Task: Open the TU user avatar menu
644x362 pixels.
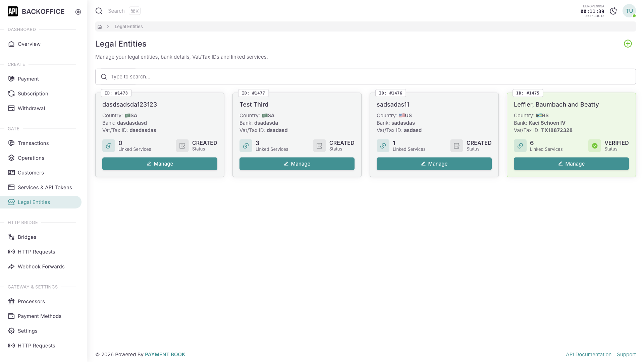Action: click(629, 11)
